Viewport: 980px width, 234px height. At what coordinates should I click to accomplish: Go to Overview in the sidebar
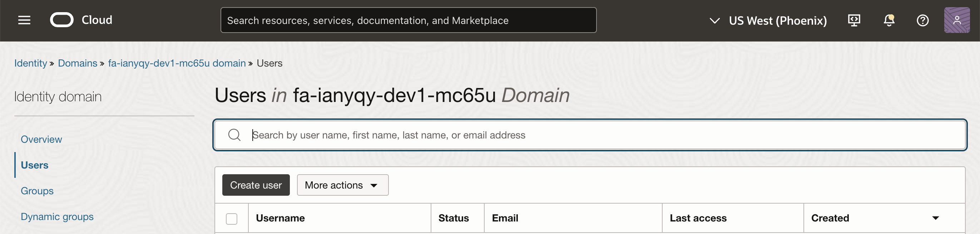41,140
